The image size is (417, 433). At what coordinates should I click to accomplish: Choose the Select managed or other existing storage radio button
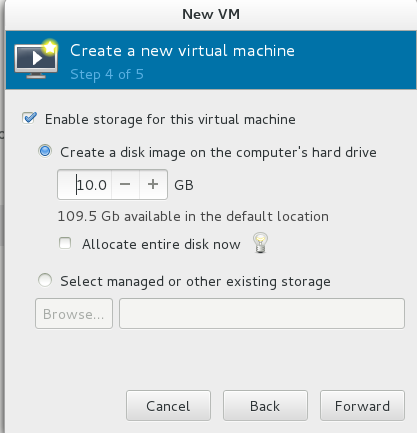tap(45, 280)
